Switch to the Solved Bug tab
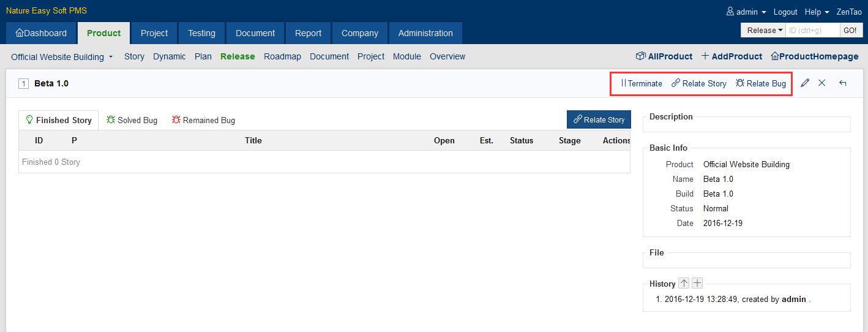This screenshot has height=332, width=868. click(x=132, y=120)
